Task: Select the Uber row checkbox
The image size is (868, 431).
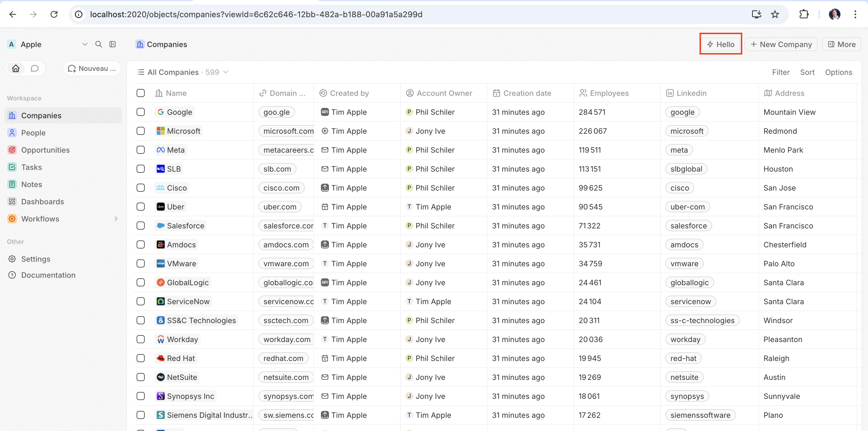Action: pyautogui.click(x=141, y=207)
